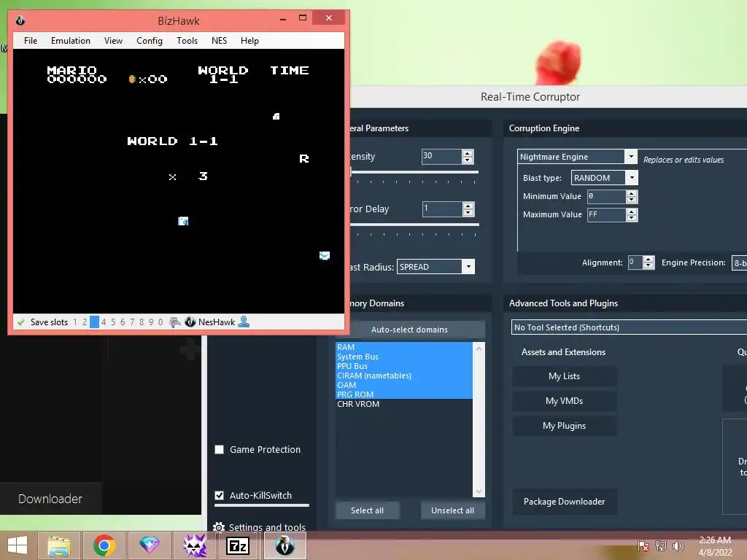Open the My VMDs button

[565, 401]
